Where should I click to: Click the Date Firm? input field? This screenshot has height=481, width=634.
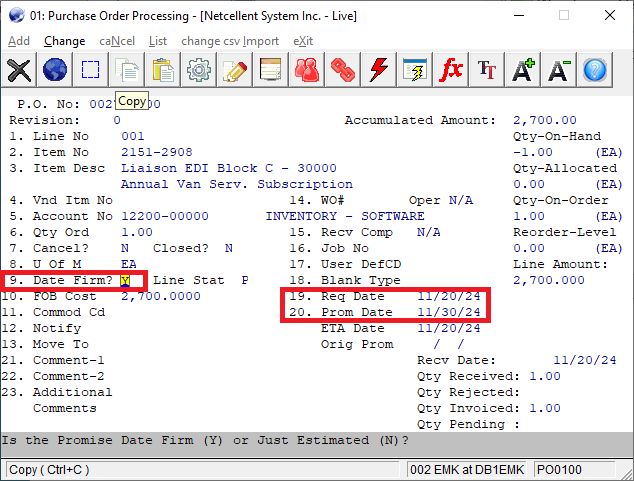pos(127,281)
